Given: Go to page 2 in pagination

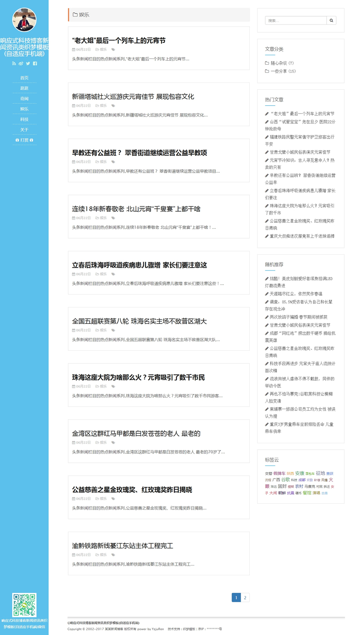Looking at the screenshot, I should coord(245,598).
